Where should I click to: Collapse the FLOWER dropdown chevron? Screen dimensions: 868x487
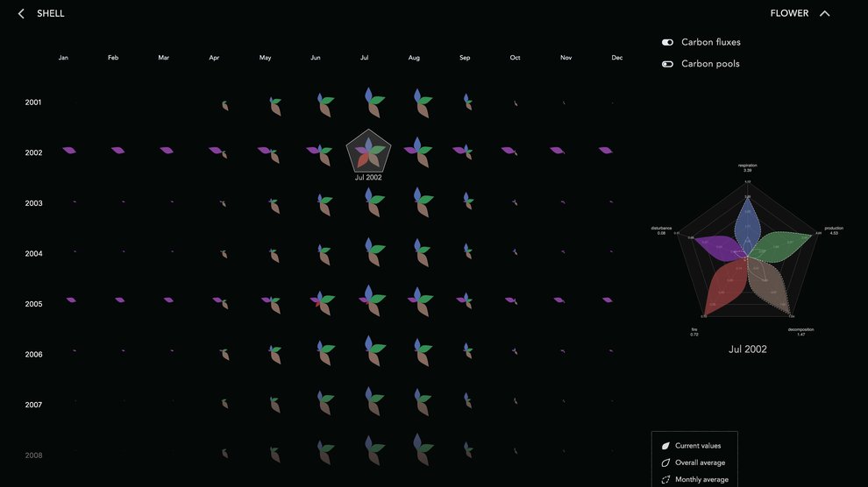tap(824, 14)
